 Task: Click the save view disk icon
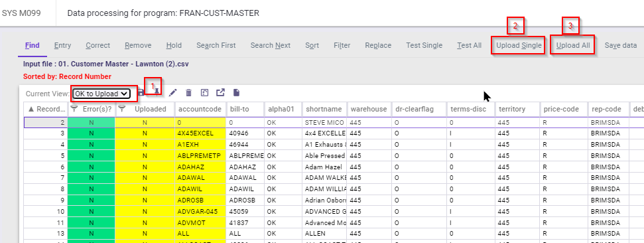click(141, 93)
